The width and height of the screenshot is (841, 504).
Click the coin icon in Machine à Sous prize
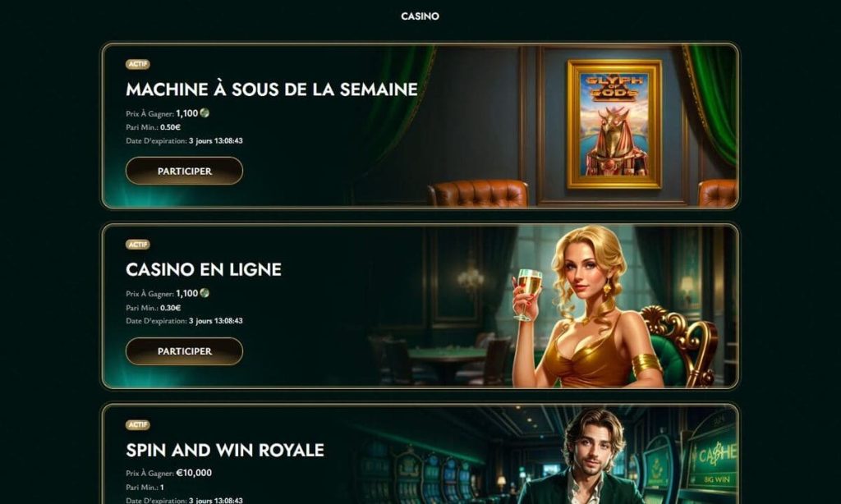[x=205, y=113]
